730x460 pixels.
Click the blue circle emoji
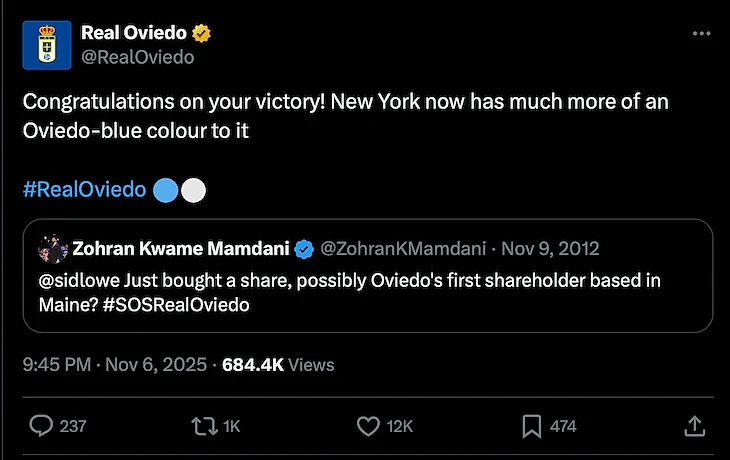167,190
